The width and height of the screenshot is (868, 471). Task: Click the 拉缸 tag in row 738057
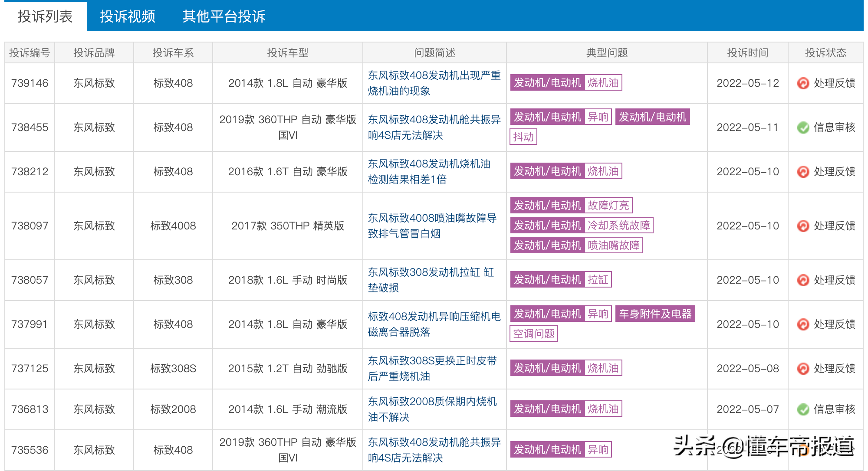click(598, 280)
